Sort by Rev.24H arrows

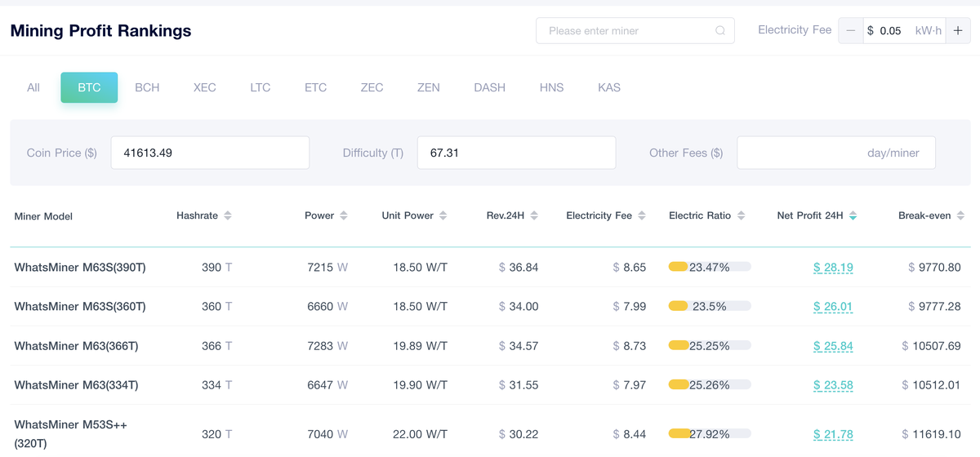coord(534,215)
